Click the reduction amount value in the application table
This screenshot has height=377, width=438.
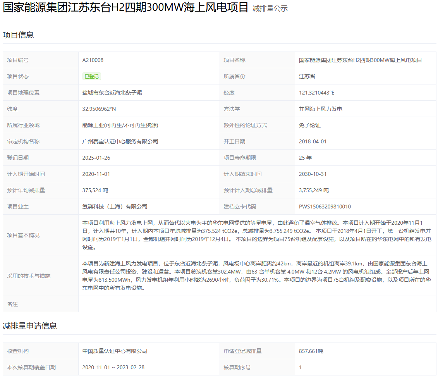[x=311, y=351]
